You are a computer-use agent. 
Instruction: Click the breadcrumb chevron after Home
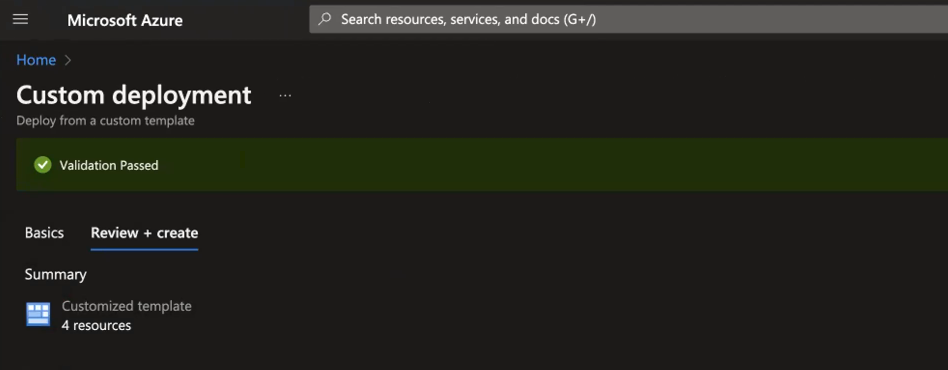pyautogui.click(x=68, y=60)
